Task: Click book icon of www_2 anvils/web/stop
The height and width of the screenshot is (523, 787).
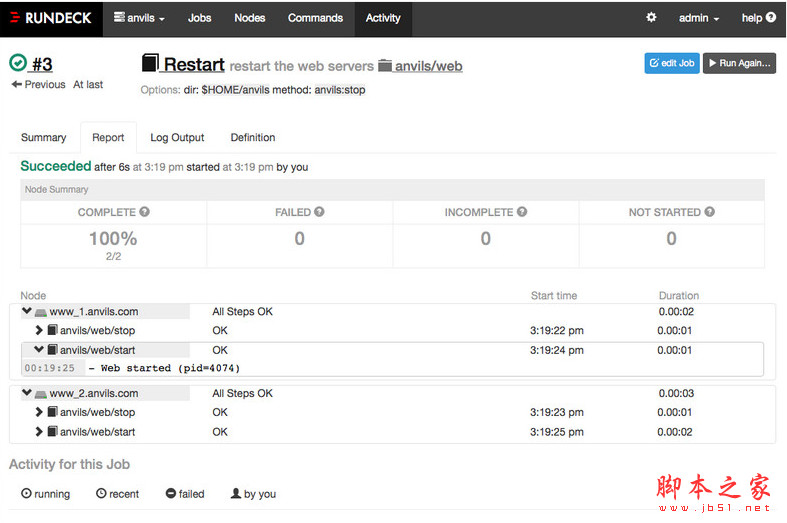Action: click(x=52, y=412)
